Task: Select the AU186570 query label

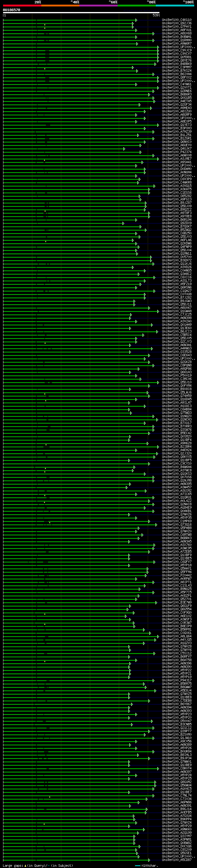Action: [x=11, y=10]
